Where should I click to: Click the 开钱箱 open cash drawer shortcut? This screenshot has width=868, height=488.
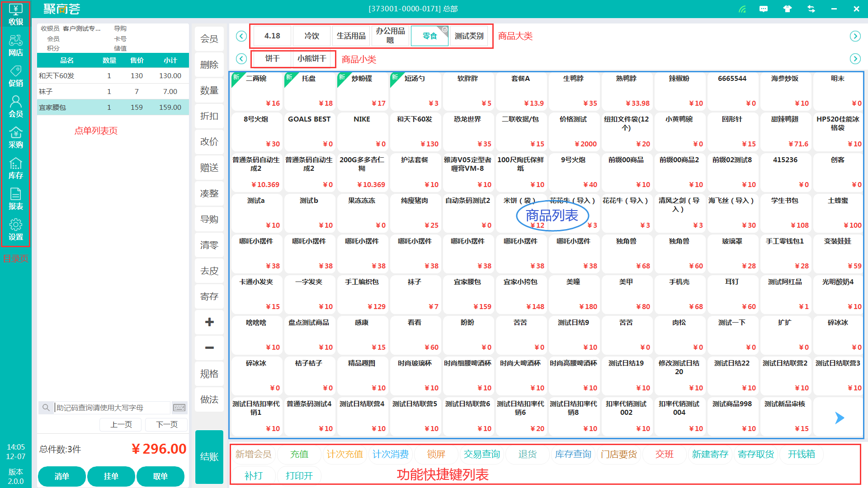point(801,454)
